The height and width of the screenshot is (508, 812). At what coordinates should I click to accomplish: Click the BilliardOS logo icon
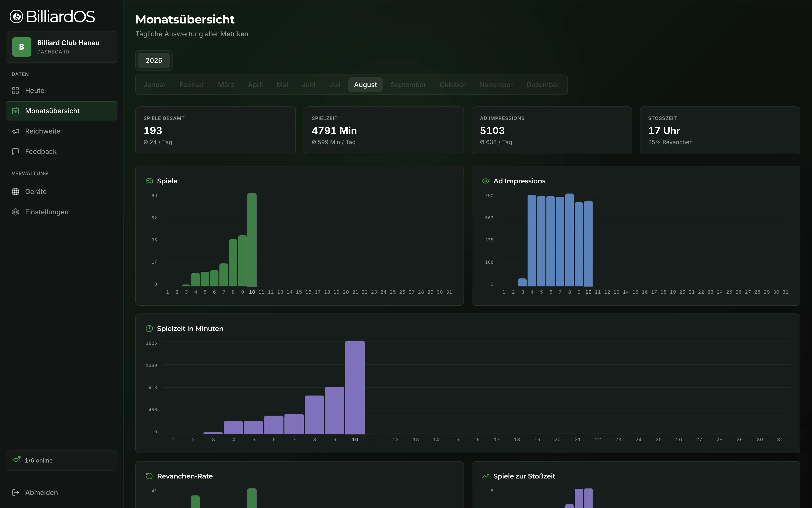point(16,16)
